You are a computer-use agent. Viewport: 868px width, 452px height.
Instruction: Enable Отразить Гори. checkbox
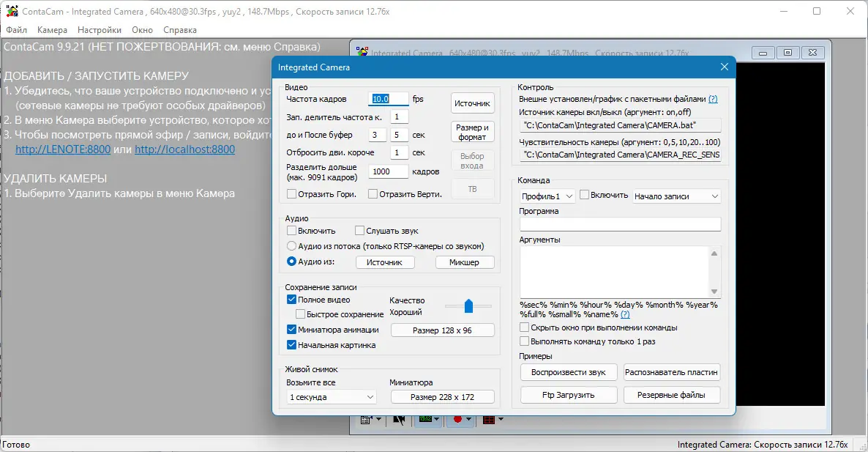pos(291,194)
